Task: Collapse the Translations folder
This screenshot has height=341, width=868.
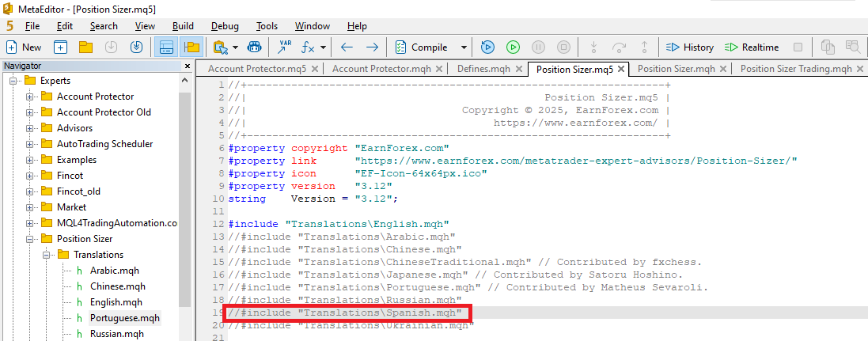Action: coord(47,256)
